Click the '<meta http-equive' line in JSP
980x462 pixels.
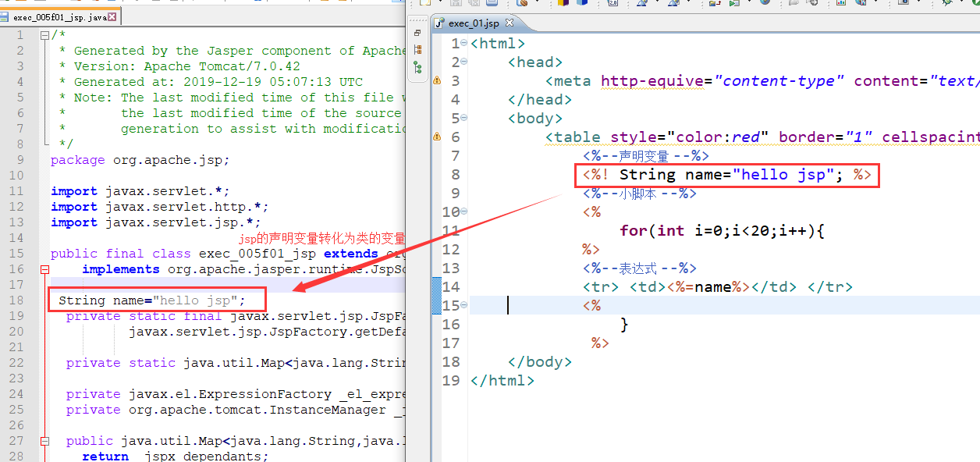click(x=762, y=81)
